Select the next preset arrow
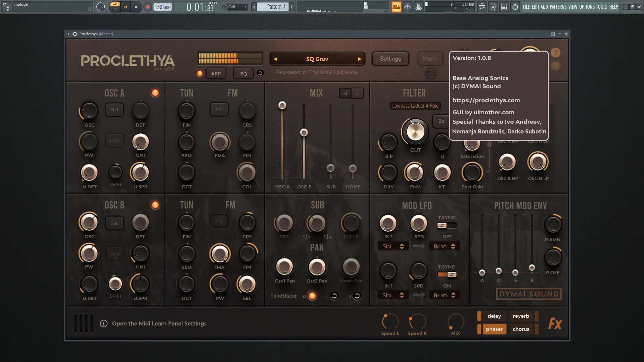Image resolution: width=644 pixels, height=362 pixels. coord(360,59)
